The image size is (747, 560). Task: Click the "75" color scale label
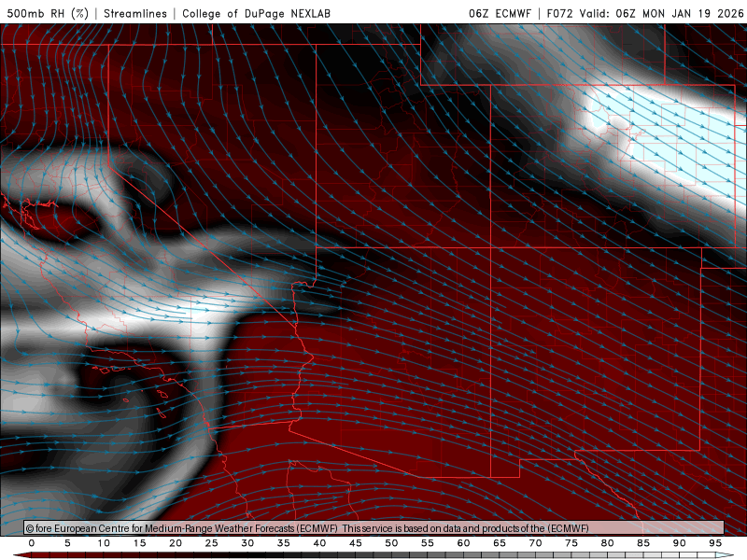571,543
